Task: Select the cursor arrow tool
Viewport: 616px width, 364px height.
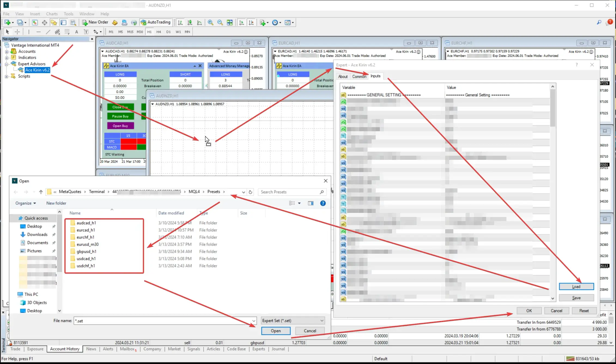Action: [7, 32]
